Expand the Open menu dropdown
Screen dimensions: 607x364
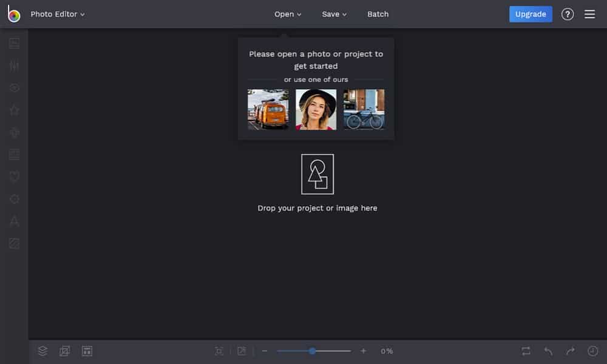point(287,13)
